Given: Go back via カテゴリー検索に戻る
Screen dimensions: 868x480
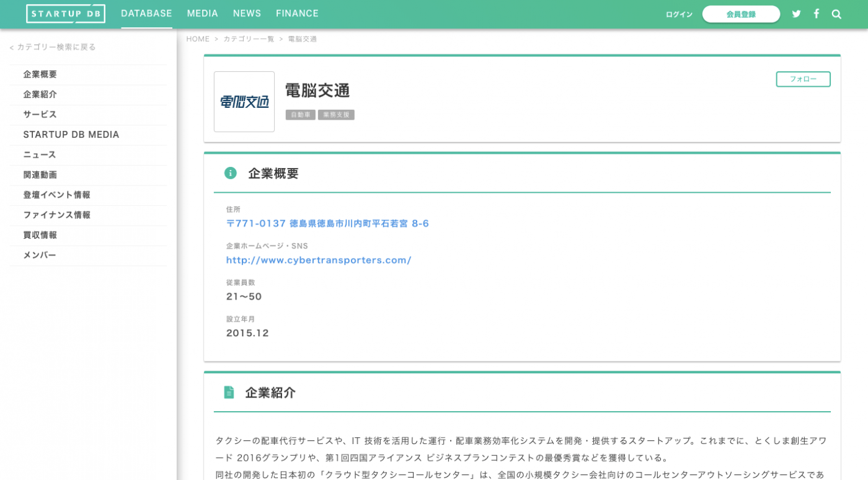Looking at the screenshot, I should click(x=53, y=47).
